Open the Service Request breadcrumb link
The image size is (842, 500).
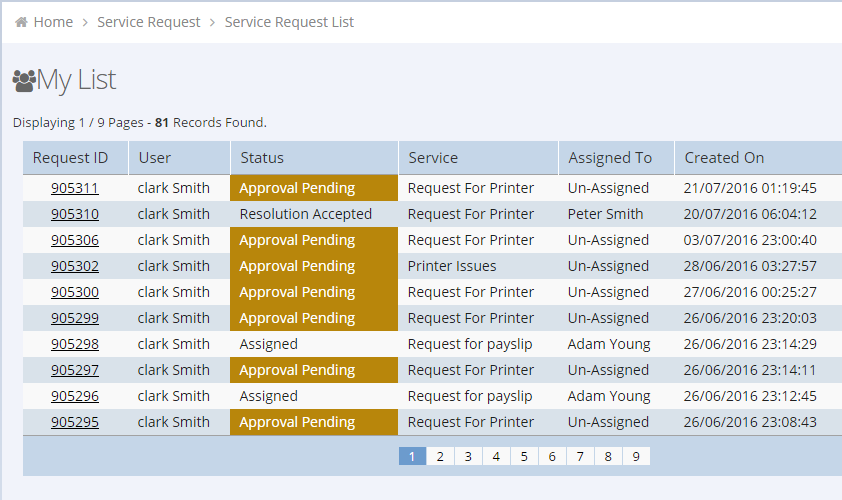148,22
